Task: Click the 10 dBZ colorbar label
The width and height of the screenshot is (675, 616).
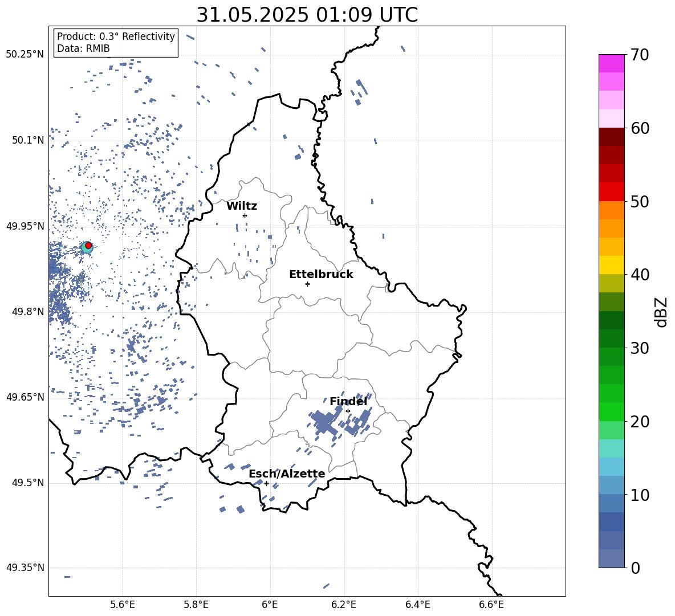Action: 640,495
